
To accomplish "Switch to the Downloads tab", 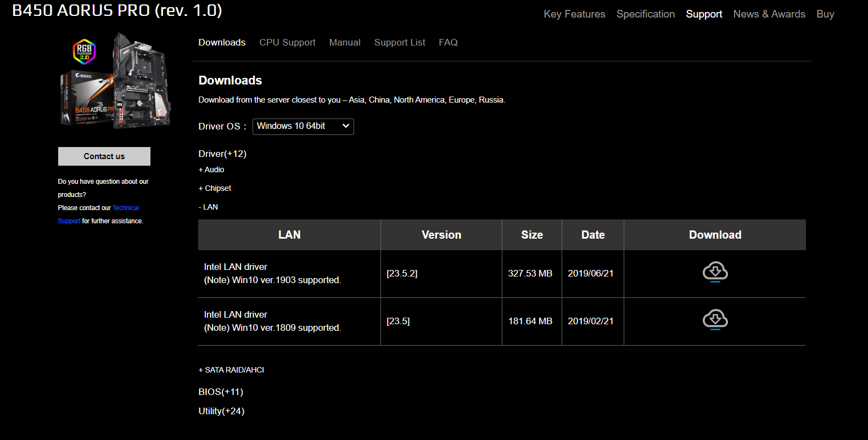I will click(222, 42).
